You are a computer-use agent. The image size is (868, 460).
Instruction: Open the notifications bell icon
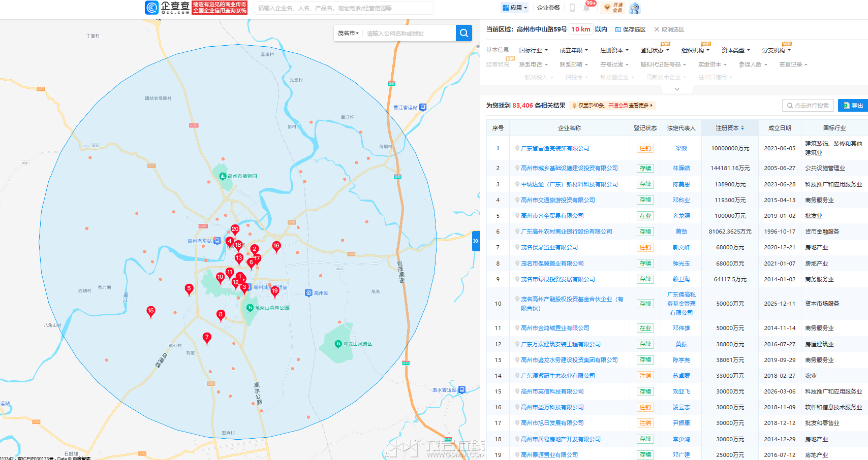click(586, 8)
